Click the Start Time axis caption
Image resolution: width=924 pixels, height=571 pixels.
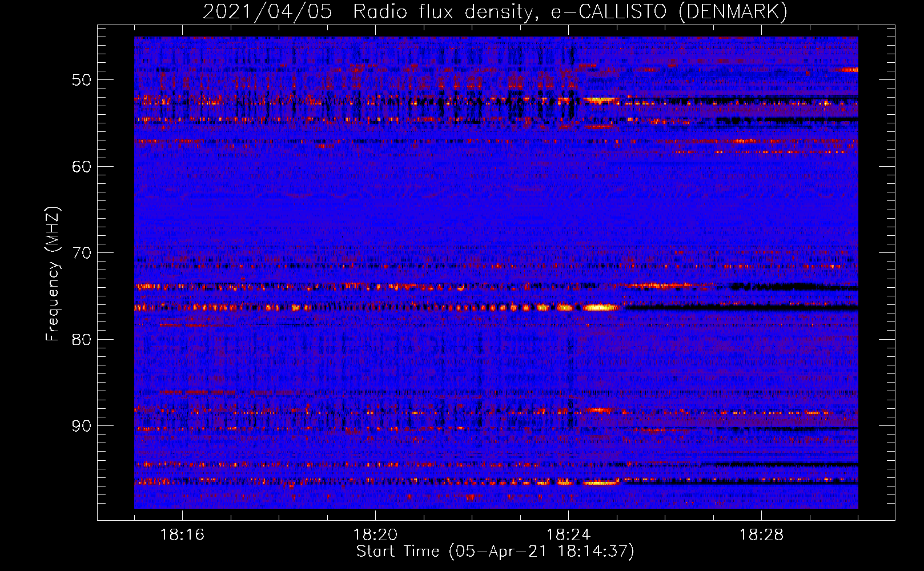tap(495, 552)
